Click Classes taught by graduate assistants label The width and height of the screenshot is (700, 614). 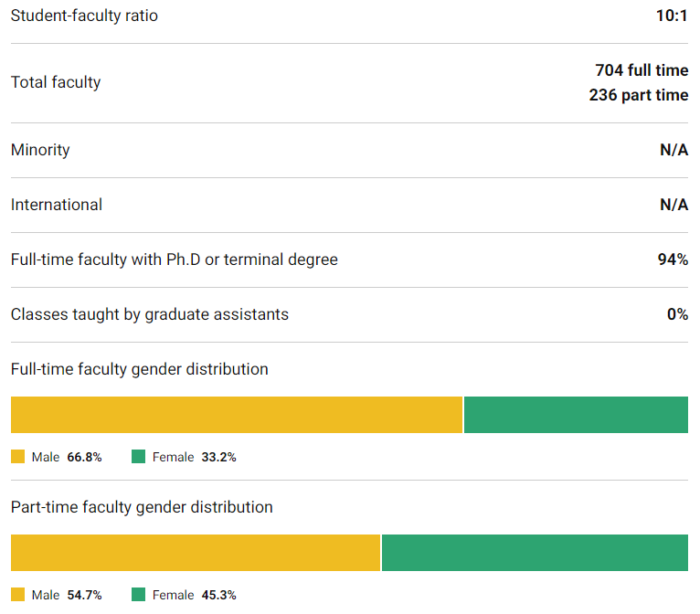150,314
